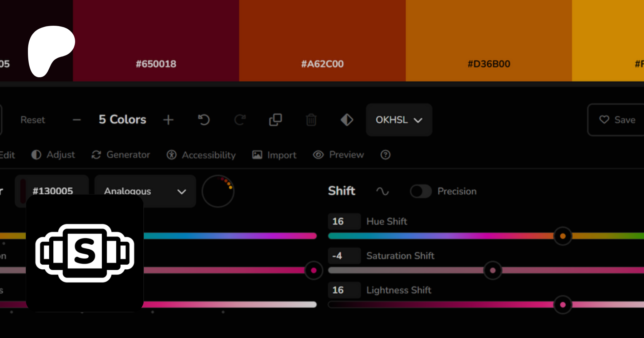This screenshot has width=644, height=338.
Task: Add a color with the plus icon
Action: 168,120
